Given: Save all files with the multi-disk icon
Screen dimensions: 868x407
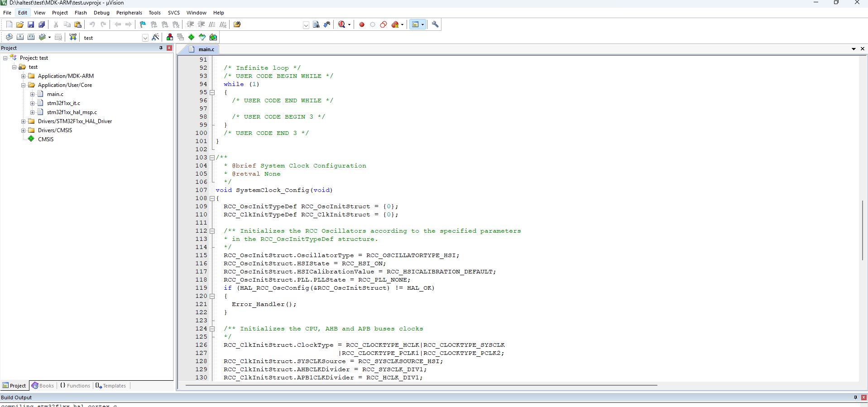Looking at the screenshot, I should 42,24.
